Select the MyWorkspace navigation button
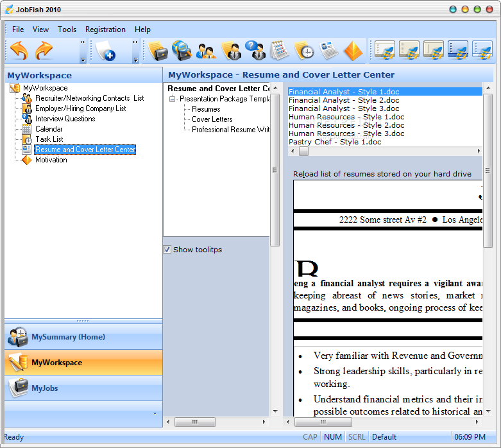Image resolution: width=501 pixels, height=448 pixels. [x=83, y=362]
